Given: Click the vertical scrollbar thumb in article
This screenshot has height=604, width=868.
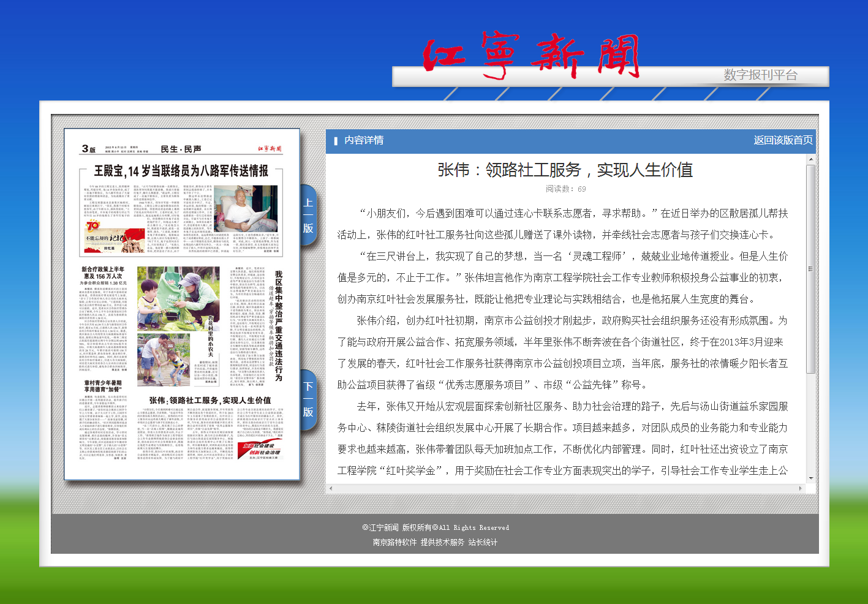Looking at the screenshot, I should [810, 268].
